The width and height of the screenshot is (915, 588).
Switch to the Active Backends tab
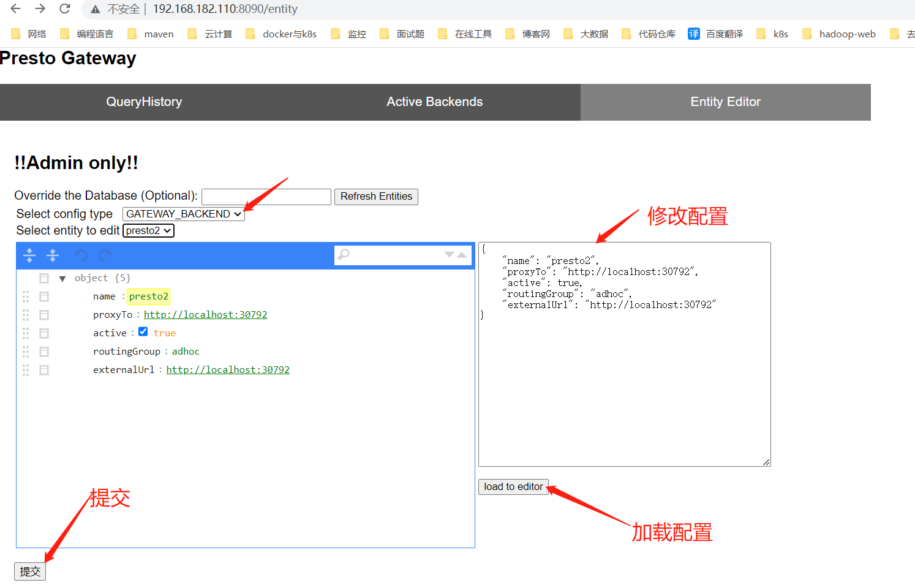click(x=435, y=102)
